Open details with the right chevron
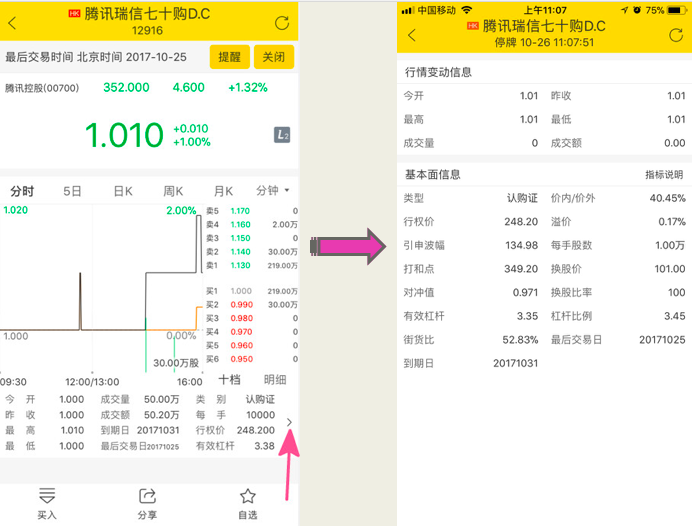 (289, 422)
